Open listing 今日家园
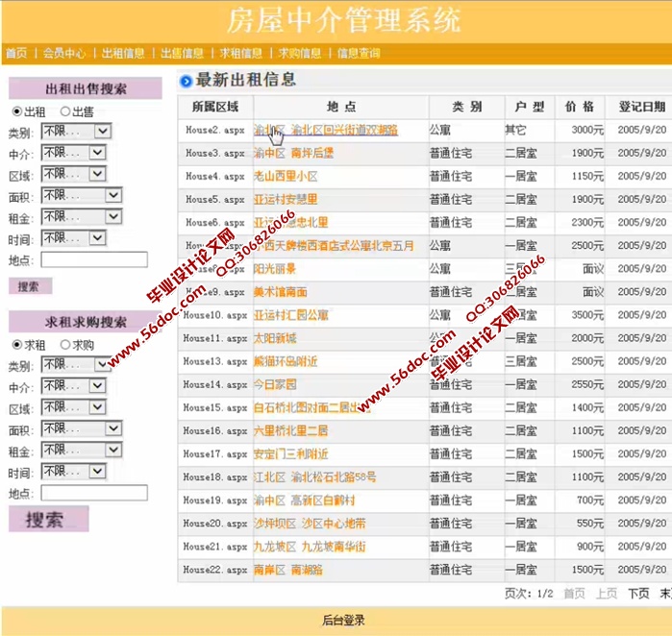672x636 pixels. tap(275, 384)
